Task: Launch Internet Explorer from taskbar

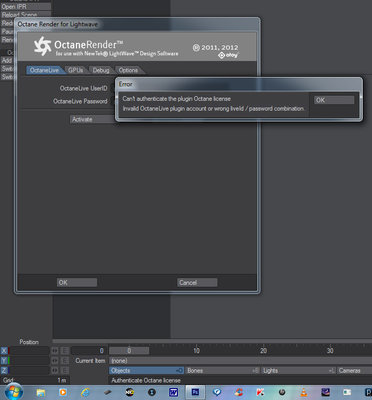Action: click(85, 393)
